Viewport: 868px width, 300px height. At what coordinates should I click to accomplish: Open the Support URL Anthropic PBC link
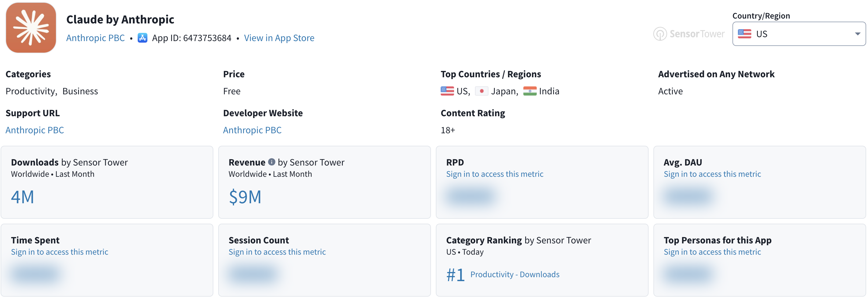(x=35, y=130)
